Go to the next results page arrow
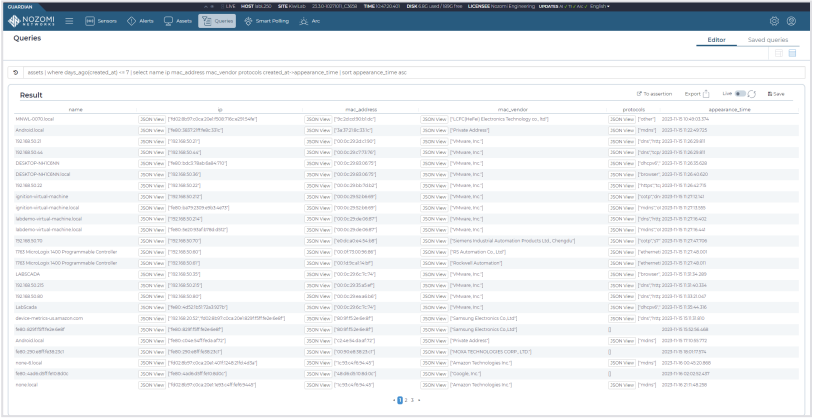Image resolution: width=813 pixels, height=420 pixels. click(x=418, y=399)
